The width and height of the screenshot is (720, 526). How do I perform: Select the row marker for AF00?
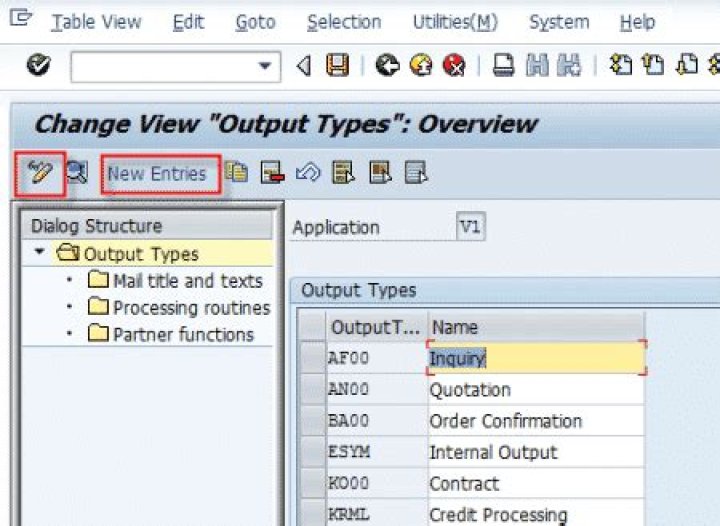click(x=313, y=358)
